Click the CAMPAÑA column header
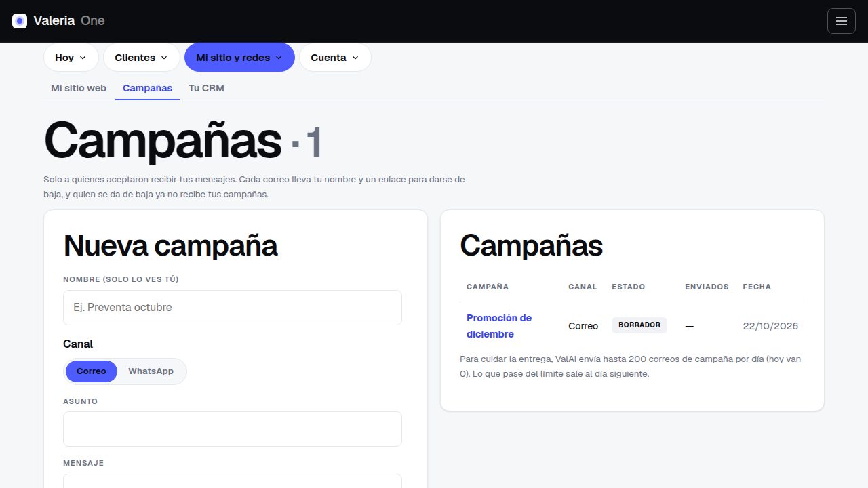Screen dimensions: 868x488 (488, 287)
